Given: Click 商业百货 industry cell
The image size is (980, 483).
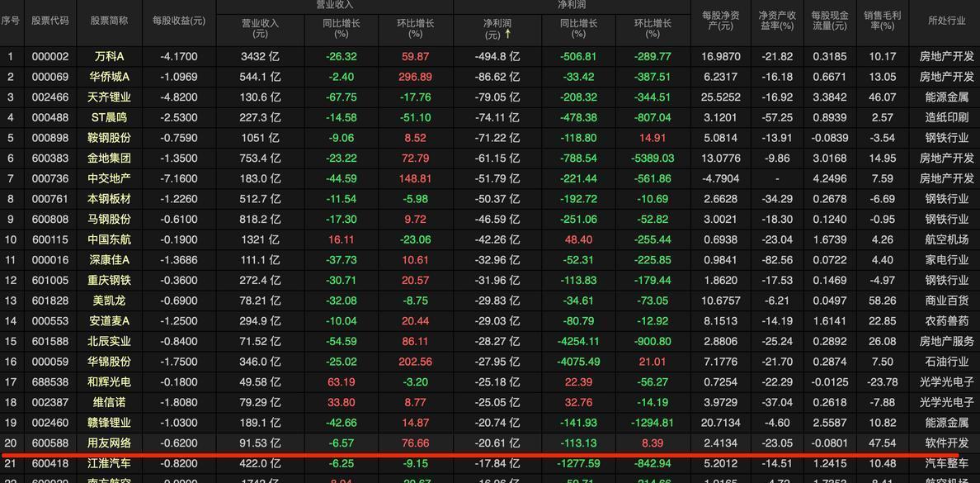Looking at the screenshot, I should 947,301.
